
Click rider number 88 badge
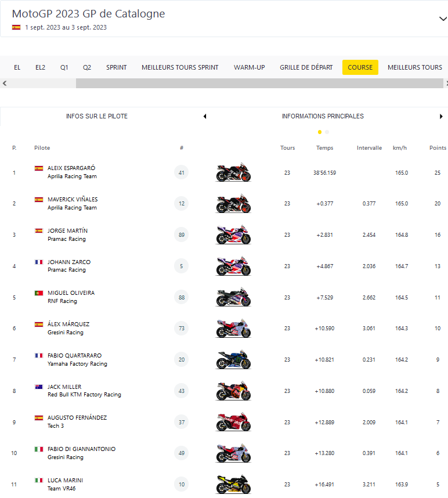(182, 297)
